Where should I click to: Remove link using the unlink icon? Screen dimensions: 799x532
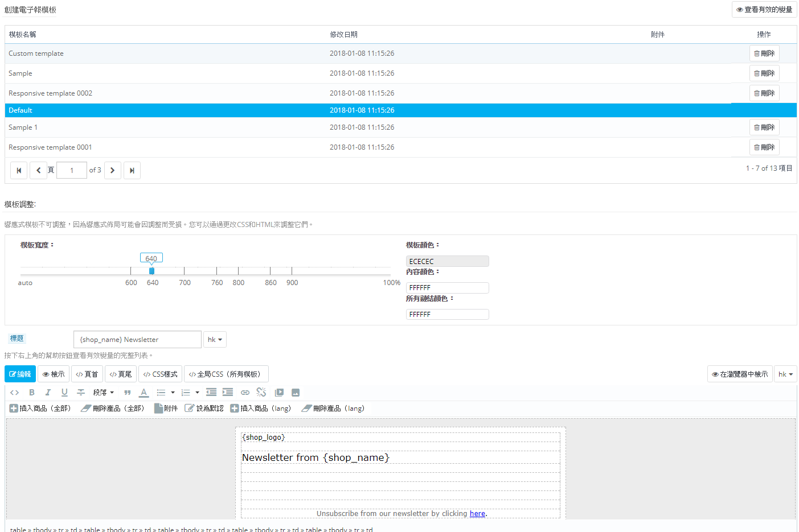click(261, 393)
